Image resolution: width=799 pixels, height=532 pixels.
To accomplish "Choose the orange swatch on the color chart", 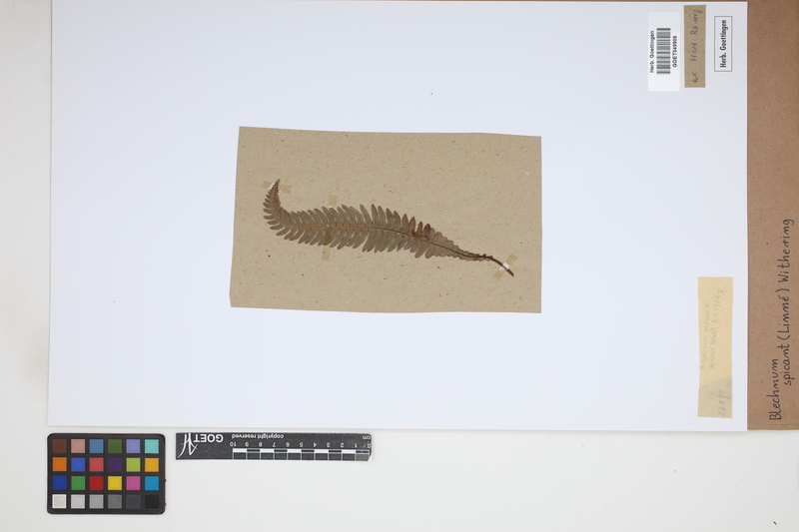I will (x=60, y=464).
